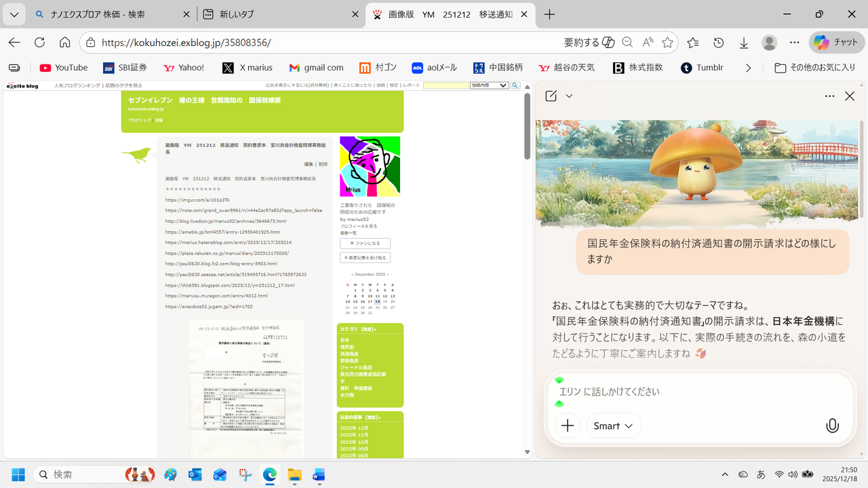
Task: Add this page to favorites with star
Action: [x=668, y=43]
